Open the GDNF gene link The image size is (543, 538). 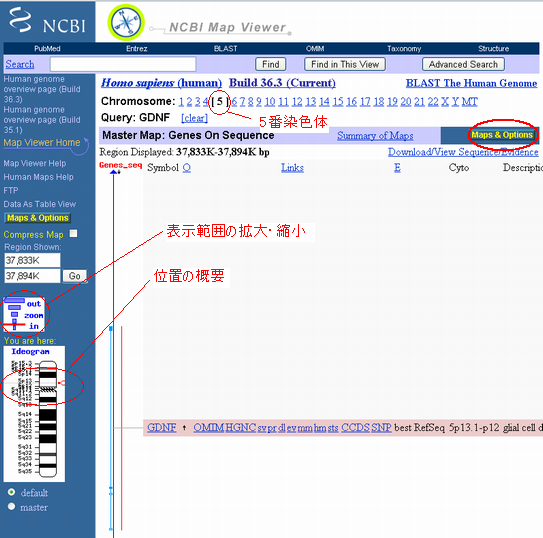[162, 428]
